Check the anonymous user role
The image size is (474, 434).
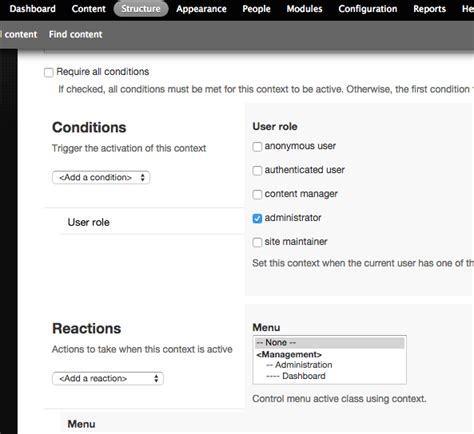(257, 147)
